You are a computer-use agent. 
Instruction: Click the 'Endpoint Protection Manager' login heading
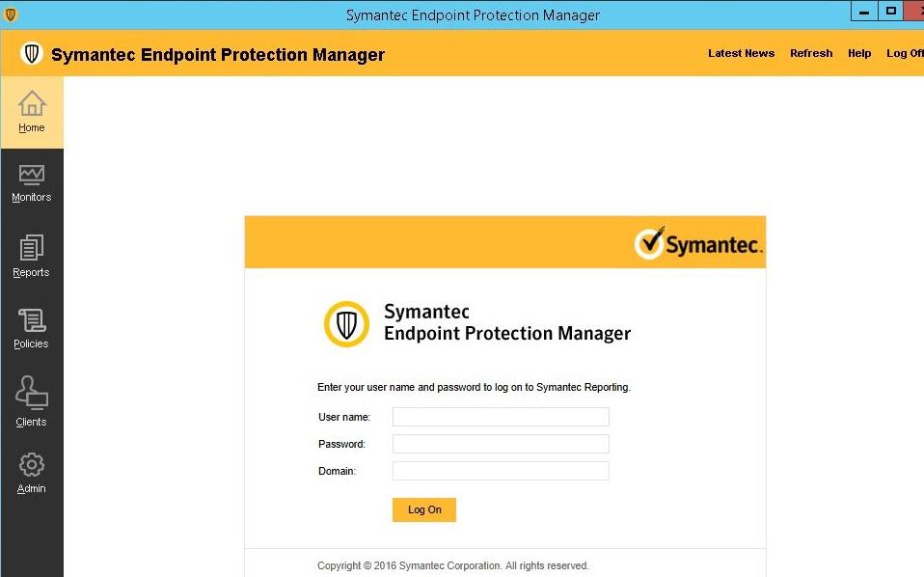(x=507, y=334)
